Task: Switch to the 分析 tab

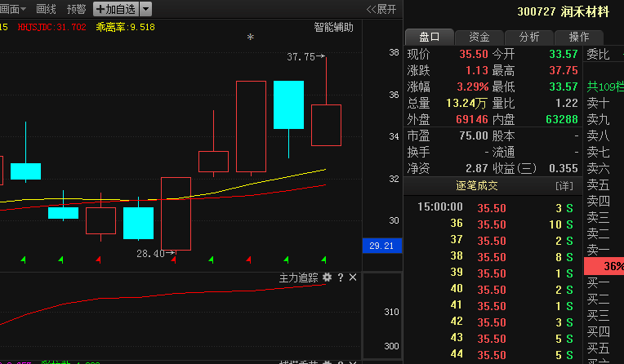Action: [x=529, y=37]
